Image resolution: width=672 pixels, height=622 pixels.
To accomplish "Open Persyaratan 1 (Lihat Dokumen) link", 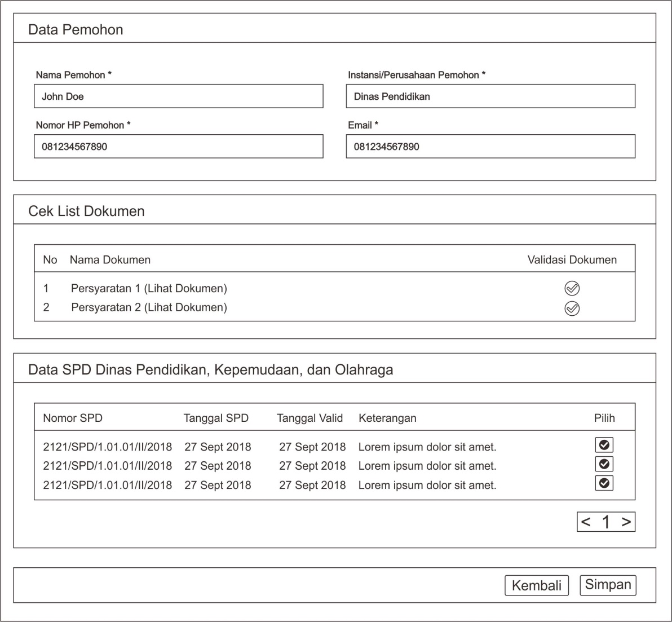I will (x=149, y=289).
